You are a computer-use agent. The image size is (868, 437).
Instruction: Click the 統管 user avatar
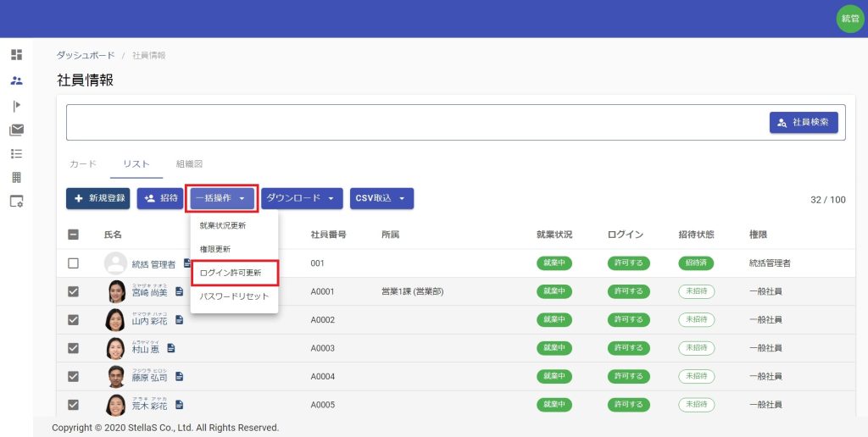tap(849, 19)
